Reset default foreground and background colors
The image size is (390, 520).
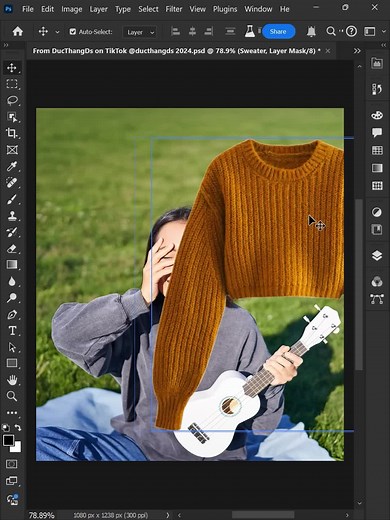click(6, 428)
